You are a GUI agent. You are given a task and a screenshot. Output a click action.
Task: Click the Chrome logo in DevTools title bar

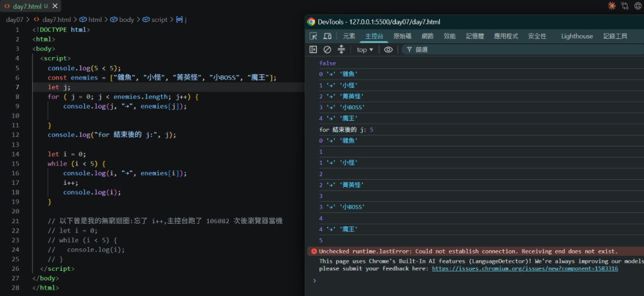tap(311, 22)
